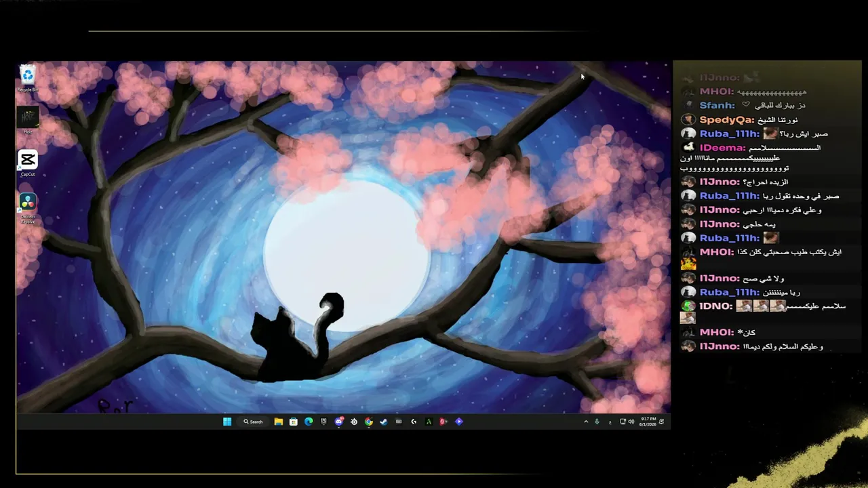Open the gear-shaped taskbar app next to Discord

[354, 422]
